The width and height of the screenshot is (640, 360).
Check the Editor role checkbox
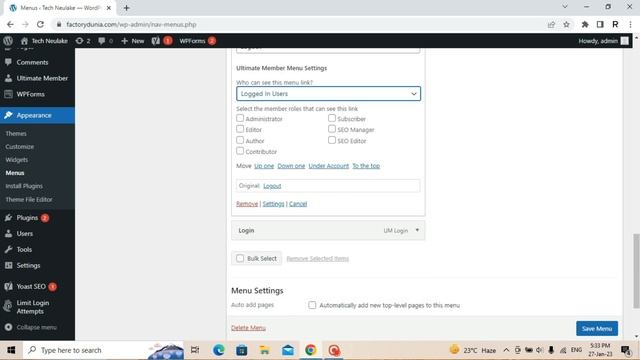point(240,129)
